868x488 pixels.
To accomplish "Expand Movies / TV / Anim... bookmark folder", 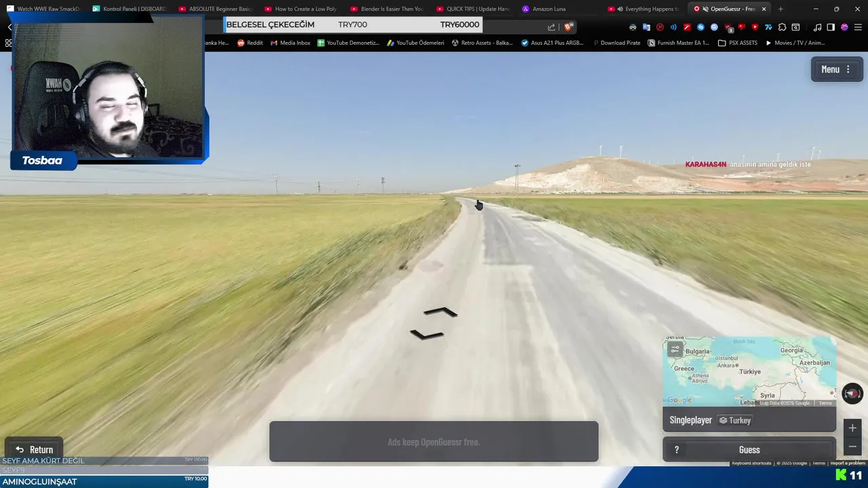I will [795, 43].
